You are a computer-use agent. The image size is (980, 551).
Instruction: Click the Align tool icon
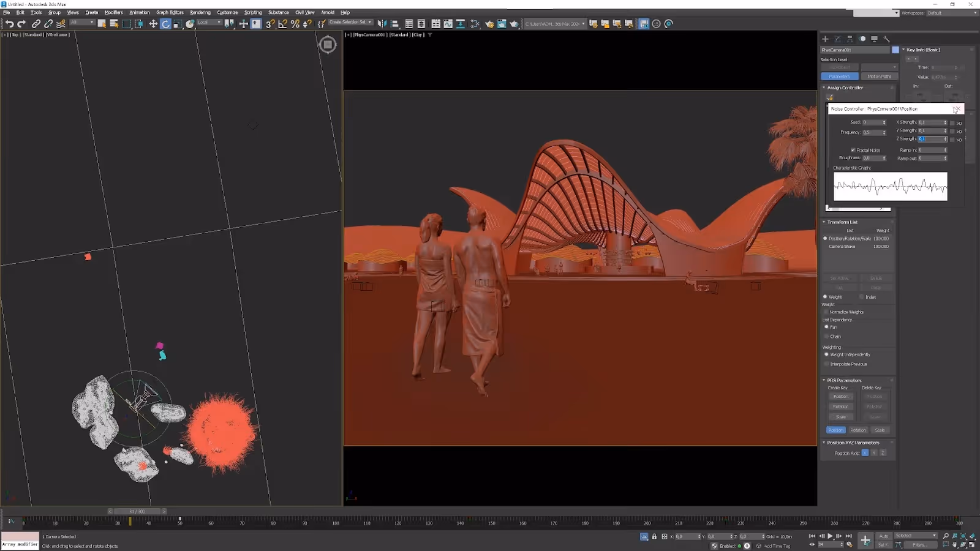394,24
